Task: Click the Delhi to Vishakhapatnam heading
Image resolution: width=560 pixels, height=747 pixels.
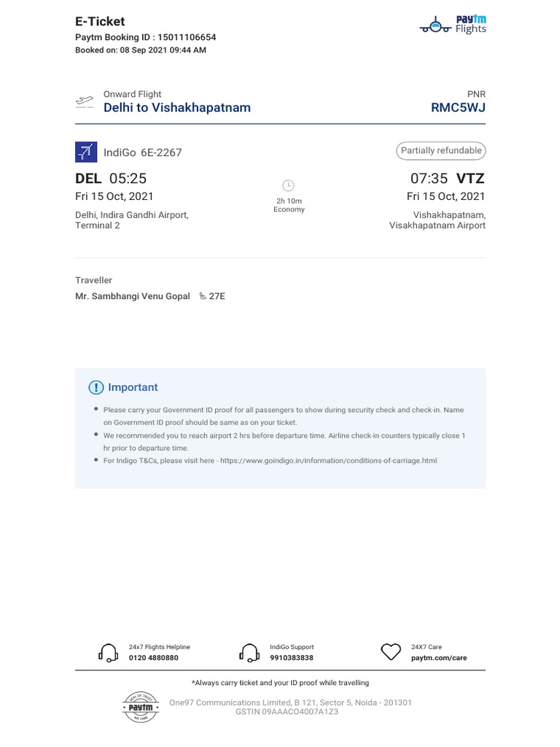Action: (177, 108)
